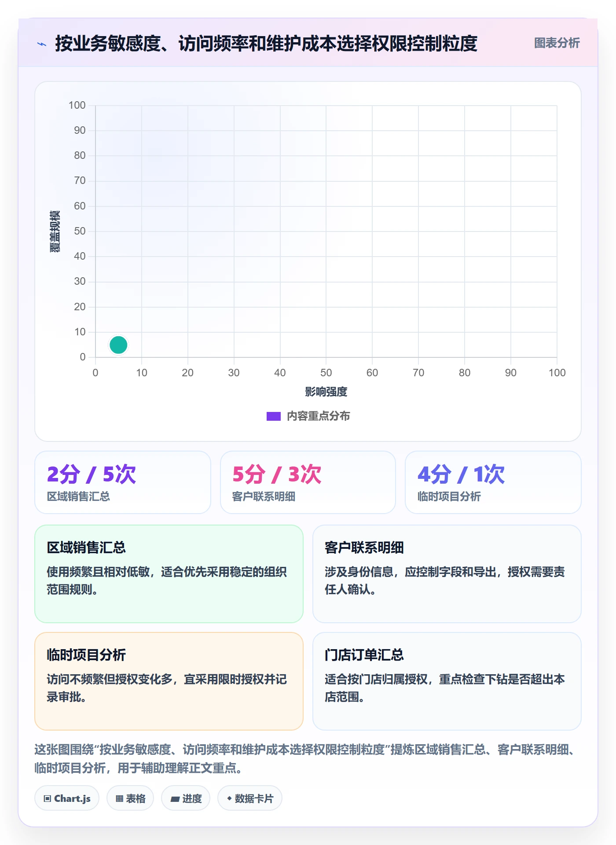Click the summary paragraph starting with 这张图围绕
This screenshot has height=845, width=616.
coord(306,758)
